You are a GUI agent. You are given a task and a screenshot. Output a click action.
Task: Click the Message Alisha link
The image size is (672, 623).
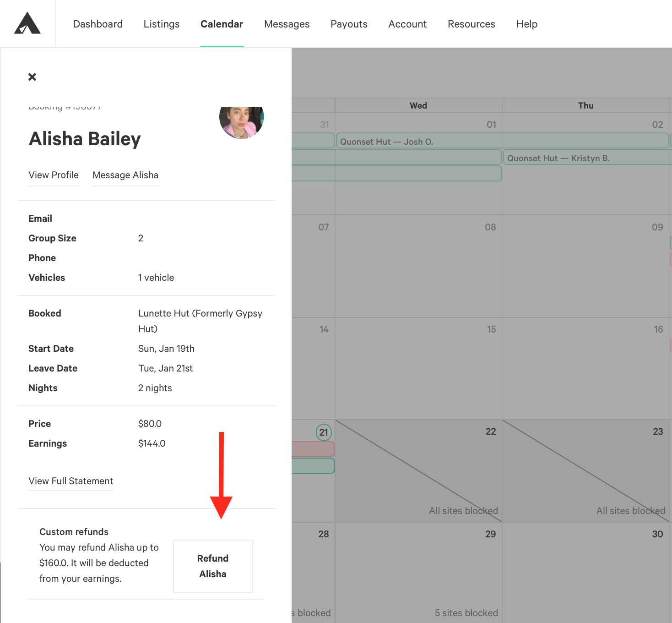click(125, 175)
